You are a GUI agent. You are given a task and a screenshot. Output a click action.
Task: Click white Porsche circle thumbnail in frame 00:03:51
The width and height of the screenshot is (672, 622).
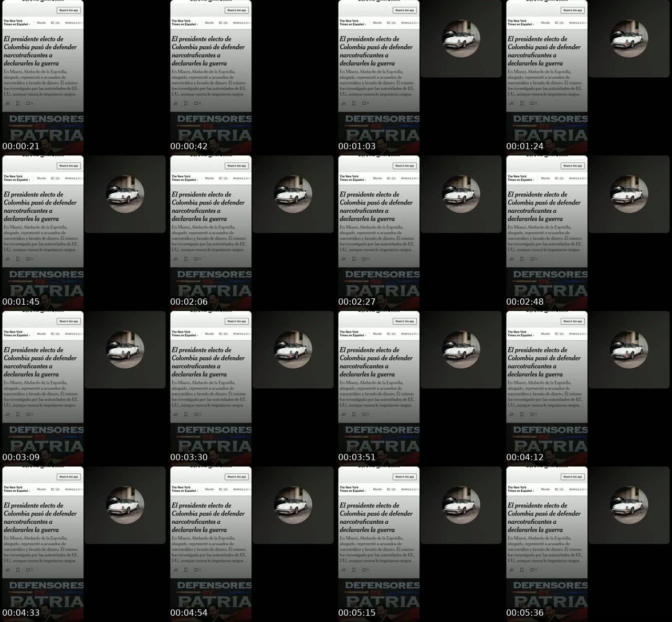click(461, 349)
